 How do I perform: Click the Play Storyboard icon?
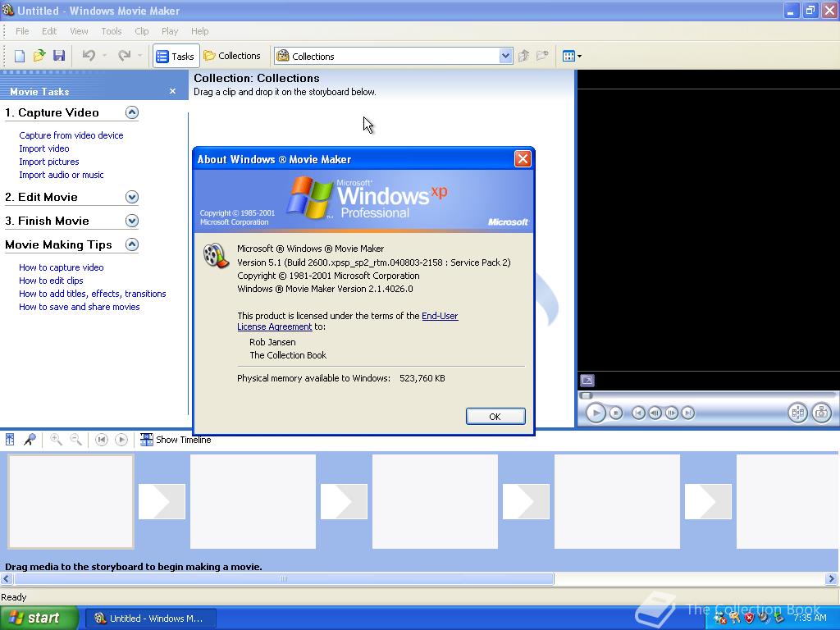[x=121, y=440]
